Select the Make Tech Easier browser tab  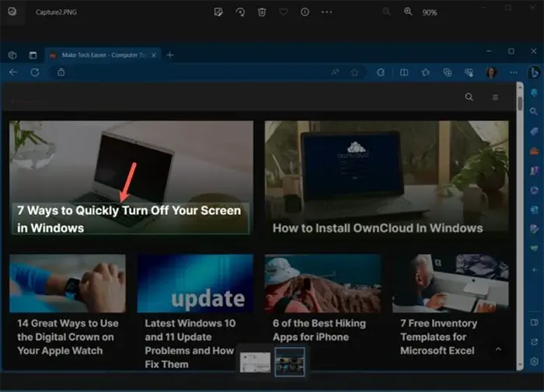[x=101, y=54]
